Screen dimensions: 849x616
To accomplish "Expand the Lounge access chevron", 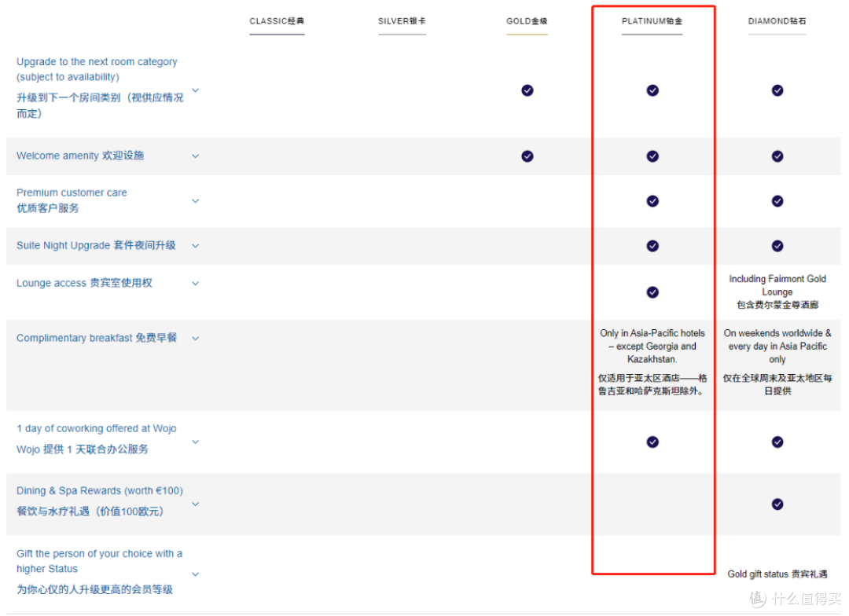I will tap(196, 283).
